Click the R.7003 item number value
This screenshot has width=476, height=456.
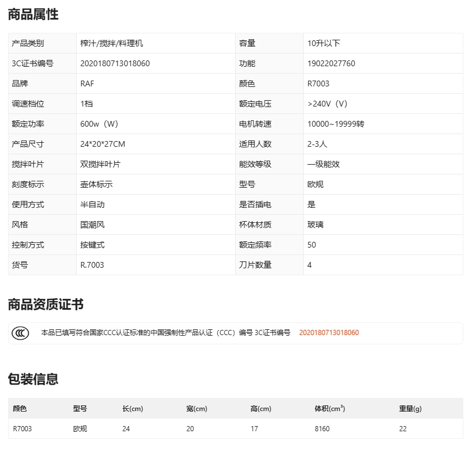coord(92,265)
